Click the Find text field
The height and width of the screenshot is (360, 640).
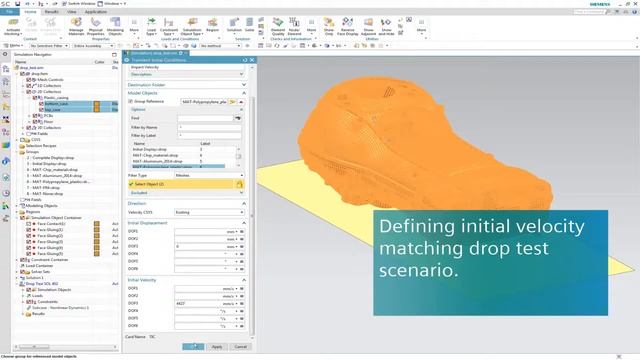click(x=205, y=118)
